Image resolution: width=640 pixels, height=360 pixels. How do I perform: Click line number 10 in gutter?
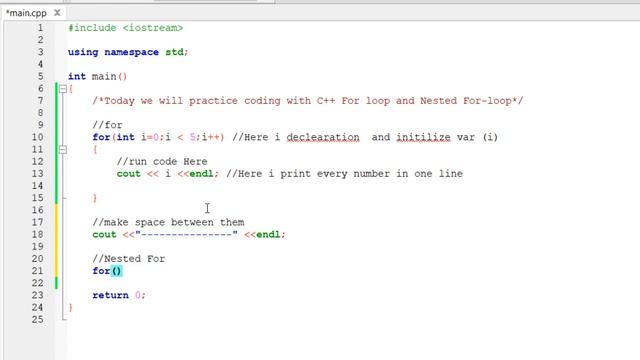(38, 137)
